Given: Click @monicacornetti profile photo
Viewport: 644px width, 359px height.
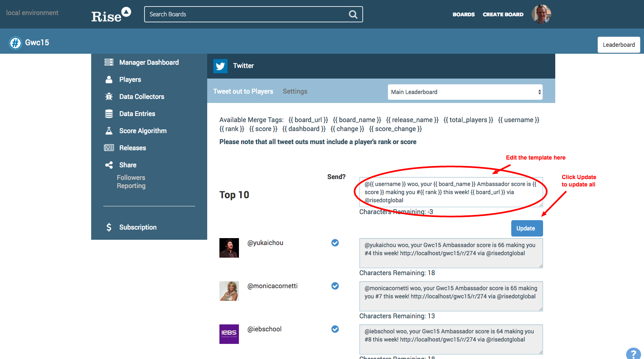Looking at the screenshot, I should [x=229, y=291].
